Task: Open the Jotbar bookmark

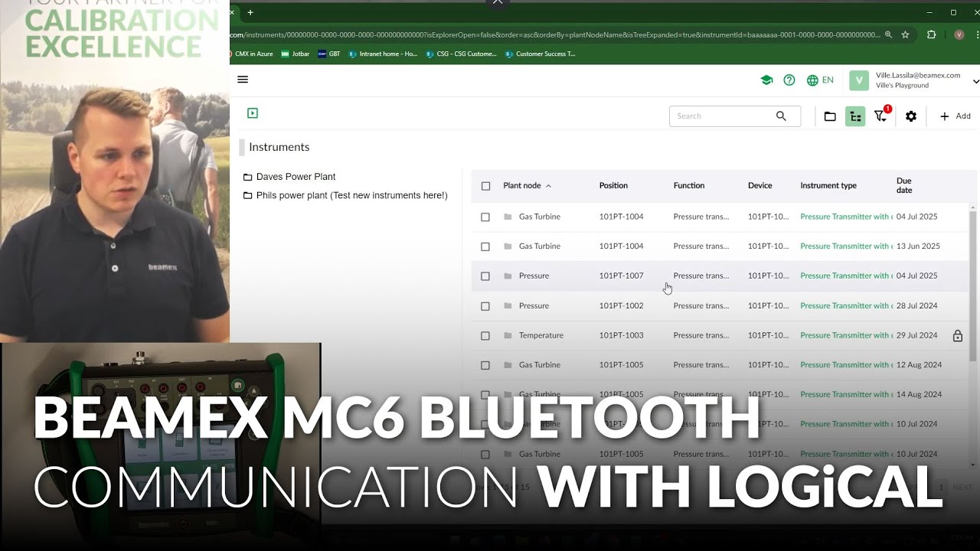Action: pyautogui.click(x=295, y=54)
